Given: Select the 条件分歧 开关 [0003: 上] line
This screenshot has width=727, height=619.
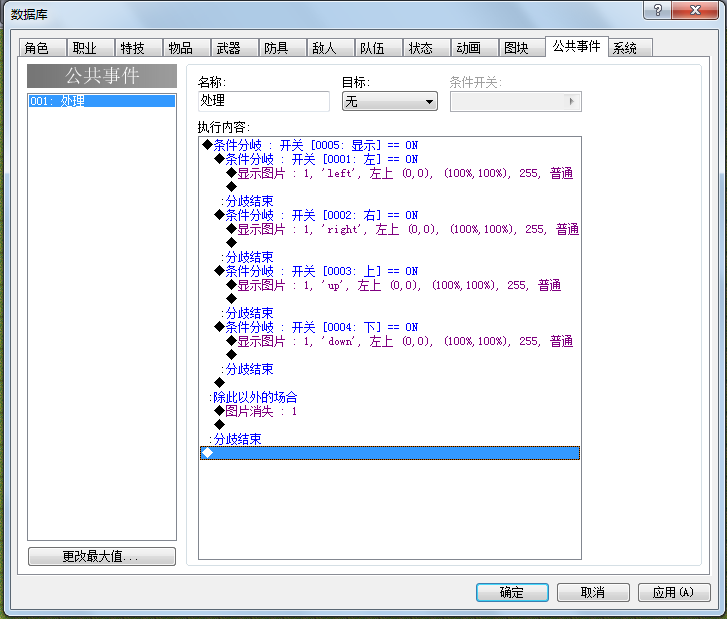Looking at the screenshot, I should [390, 271].
